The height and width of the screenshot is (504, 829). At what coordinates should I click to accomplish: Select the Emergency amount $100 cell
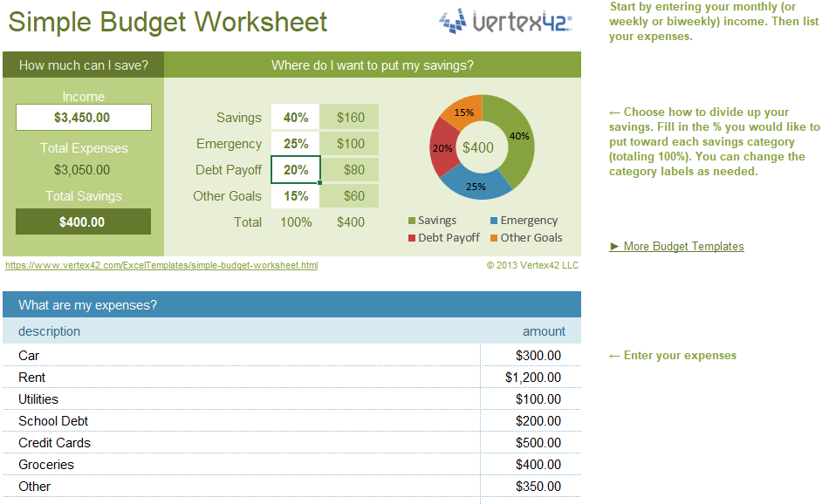coord(349,144)
